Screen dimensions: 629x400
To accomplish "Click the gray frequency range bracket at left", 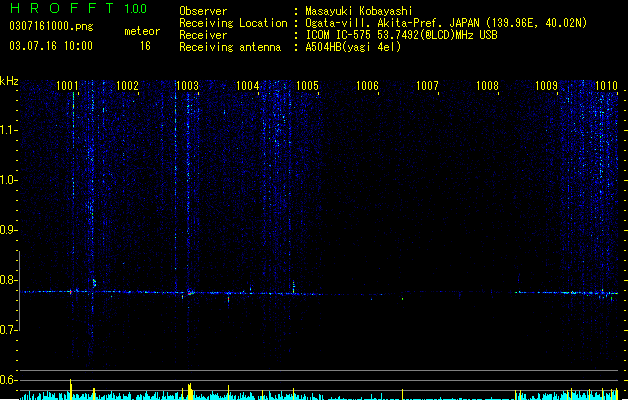I will 19,291.
